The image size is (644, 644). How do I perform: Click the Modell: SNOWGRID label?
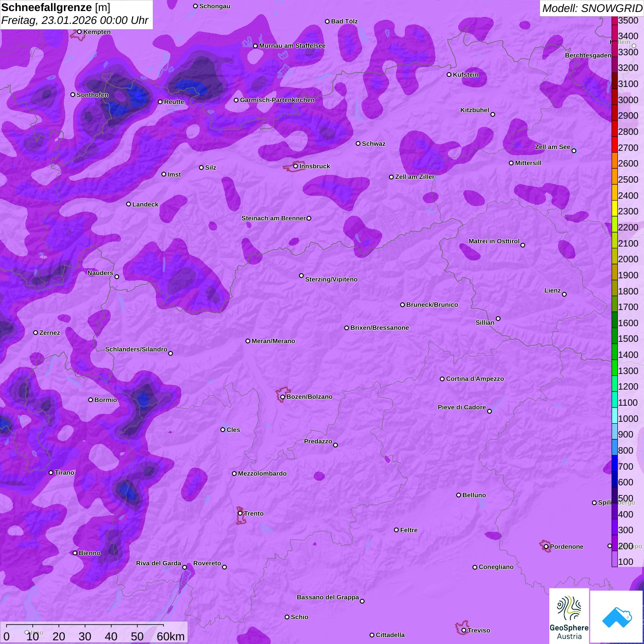tap(592, 8)
